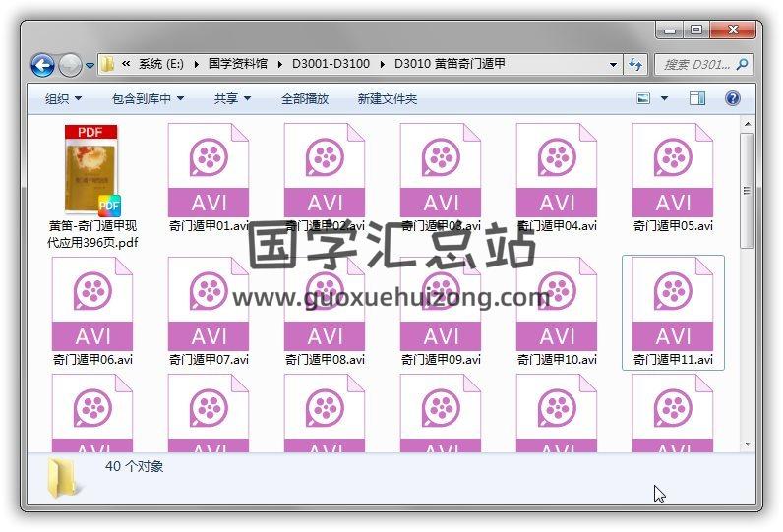The width and height of the screenshot is (783, 532).
Task: Open the 包含到库中 dropdown menu
Action: 148,99
